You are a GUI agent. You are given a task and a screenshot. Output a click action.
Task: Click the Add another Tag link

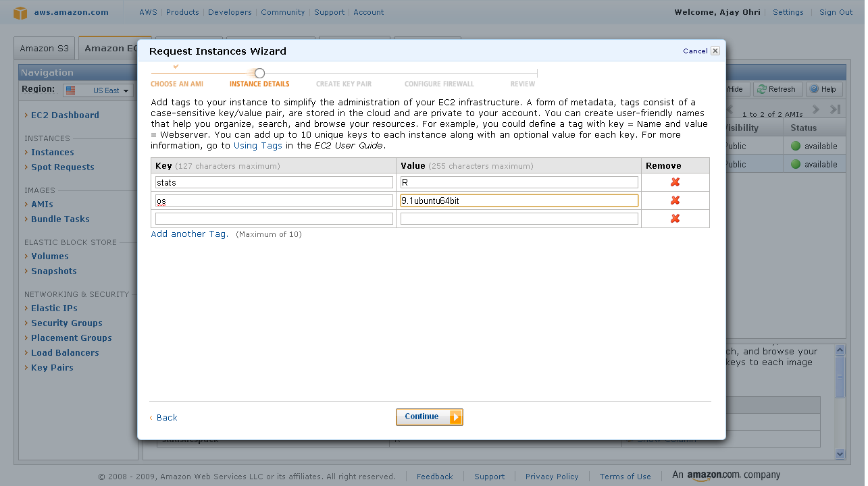point(189,234)
